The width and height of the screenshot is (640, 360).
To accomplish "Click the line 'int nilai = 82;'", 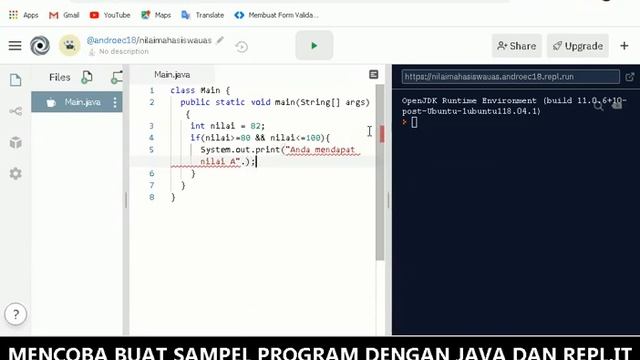I will (227, 126).
